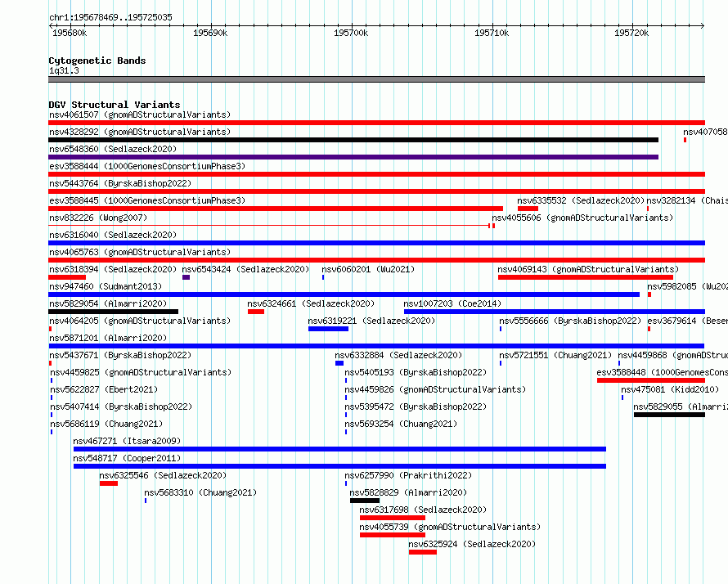Click the red bar of nsv4069143
The height and width of the screenshot is (584, 728).
coord(586,277)
